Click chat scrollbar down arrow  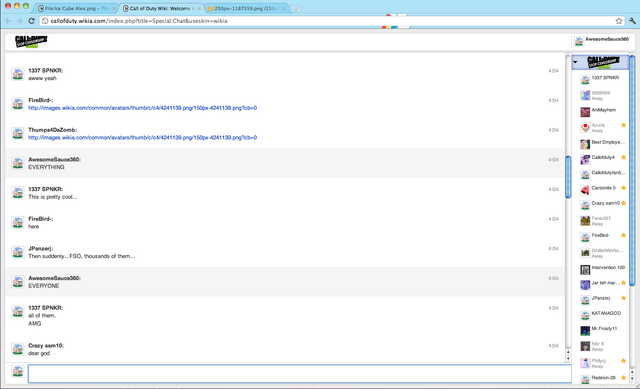coord(568,359)
